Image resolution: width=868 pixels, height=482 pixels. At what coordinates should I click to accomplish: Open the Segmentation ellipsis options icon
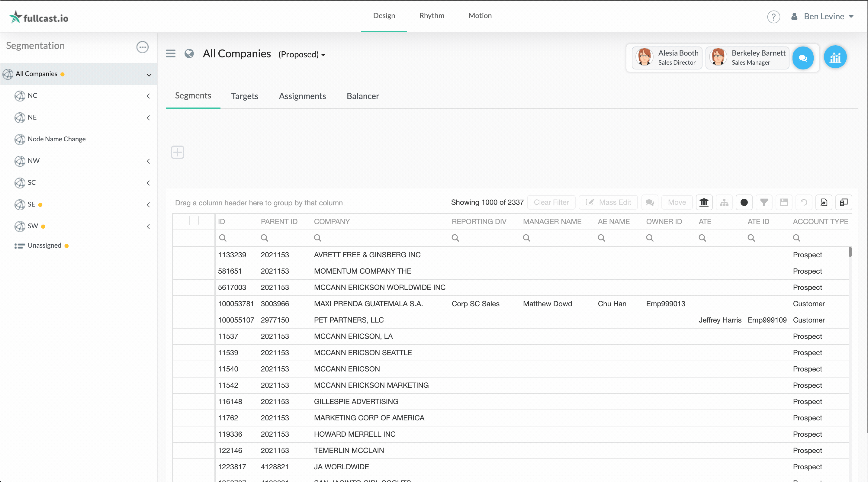tap(142, 47)
